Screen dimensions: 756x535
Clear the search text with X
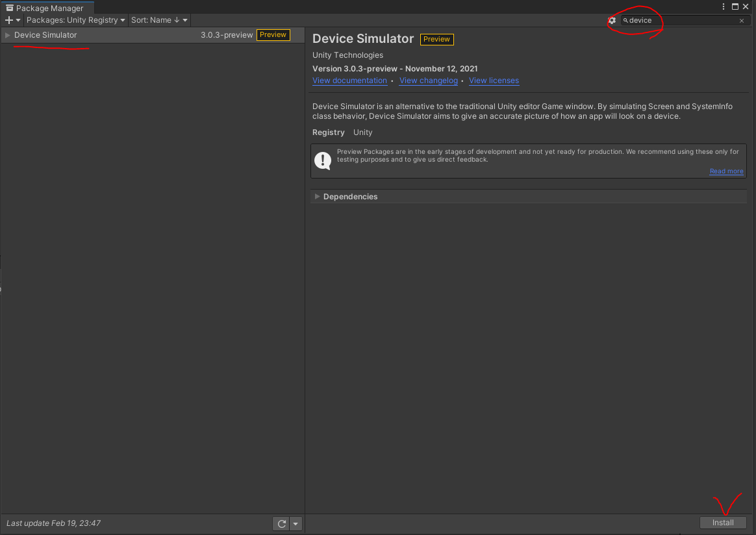click(x=742, y=20)
